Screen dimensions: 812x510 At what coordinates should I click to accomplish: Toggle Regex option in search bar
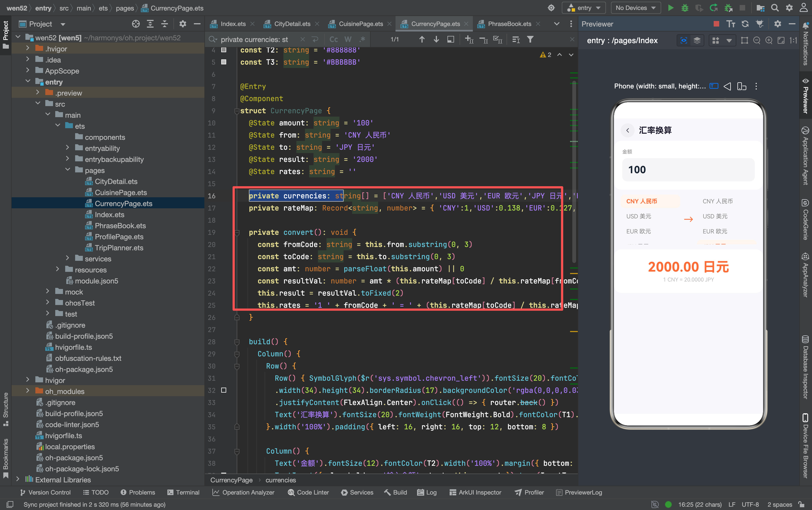tap(362, 40)
